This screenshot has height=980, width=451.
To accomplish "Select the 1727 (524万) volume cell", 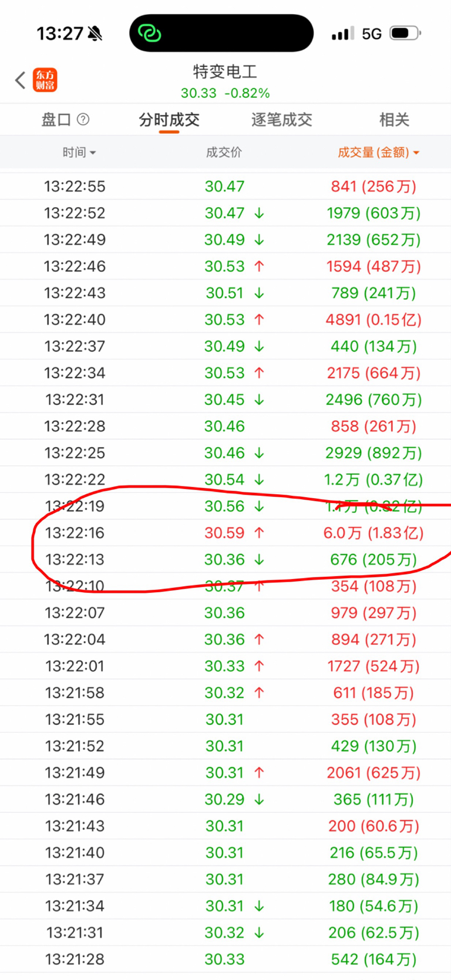I will pos(373,667).
